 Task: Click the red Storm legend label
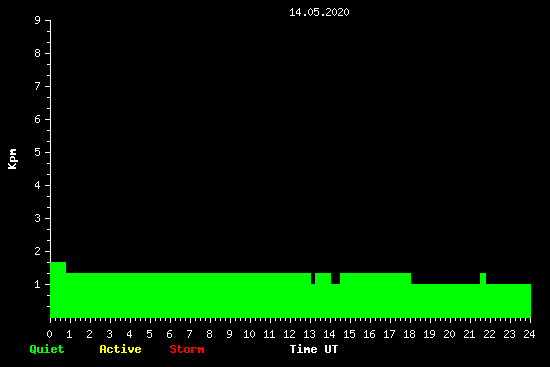[x=187, y=349]
